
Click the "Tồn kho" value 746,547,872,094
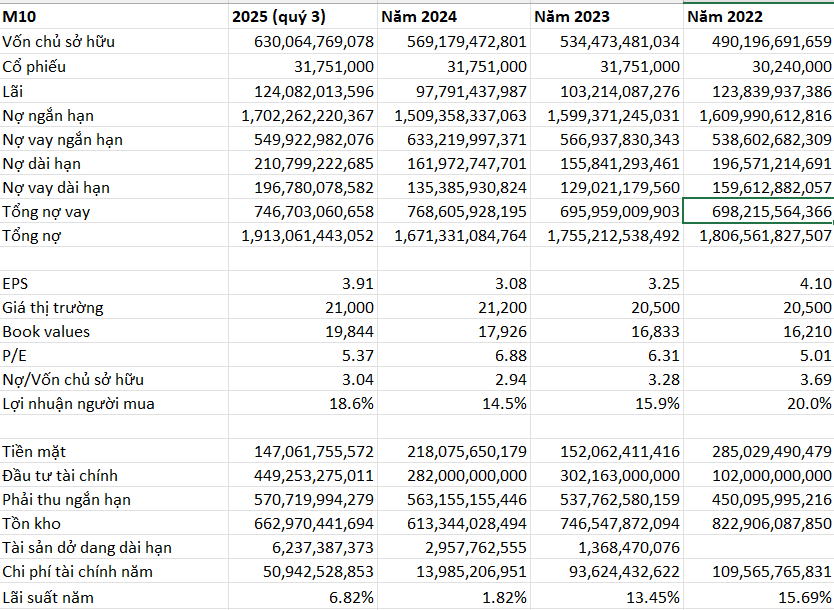[x=606, y=523]
